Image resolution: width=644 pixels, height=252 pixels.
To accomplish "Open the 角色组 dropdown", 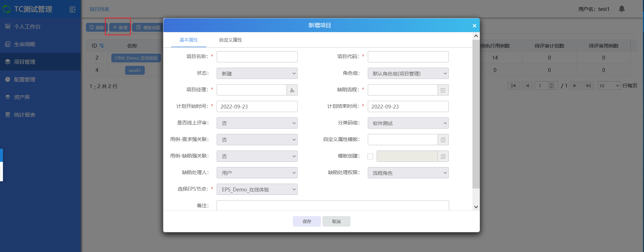I will pos(408,74).
